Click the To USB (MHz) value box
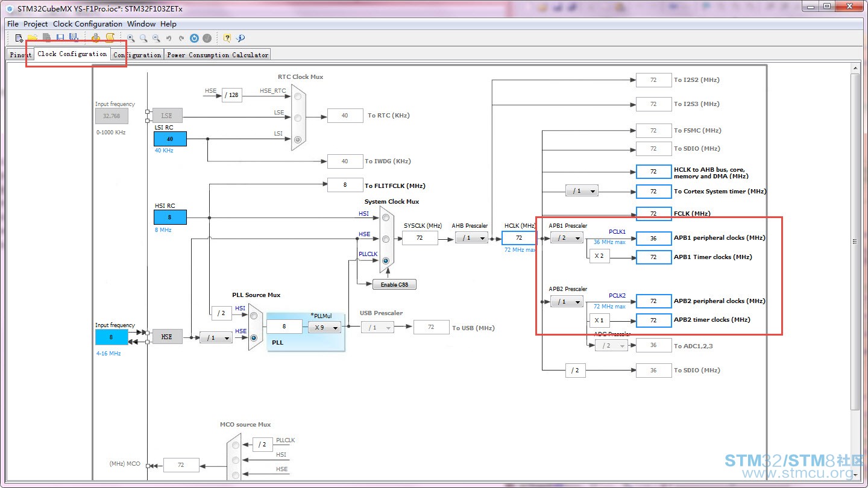 tap(431, 327)
